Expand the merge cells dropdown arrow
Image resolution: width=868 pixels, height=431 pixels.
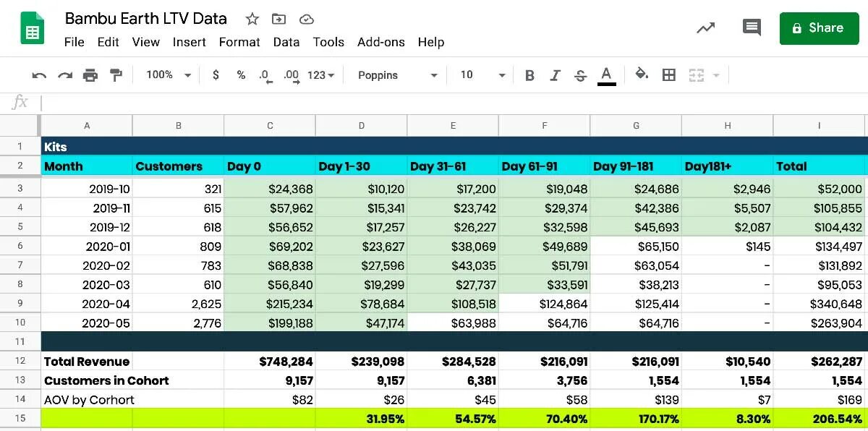coord(716,75)
